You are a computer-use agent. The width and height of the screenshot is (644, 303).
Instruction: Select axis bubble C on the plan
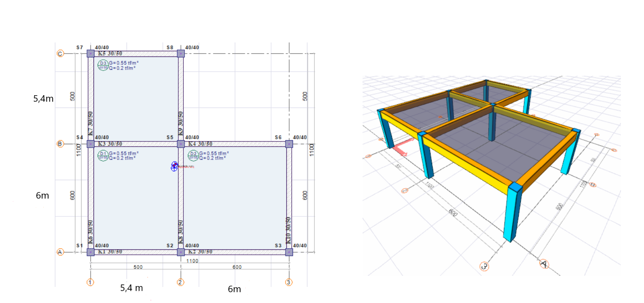click(x=61, y=53)
